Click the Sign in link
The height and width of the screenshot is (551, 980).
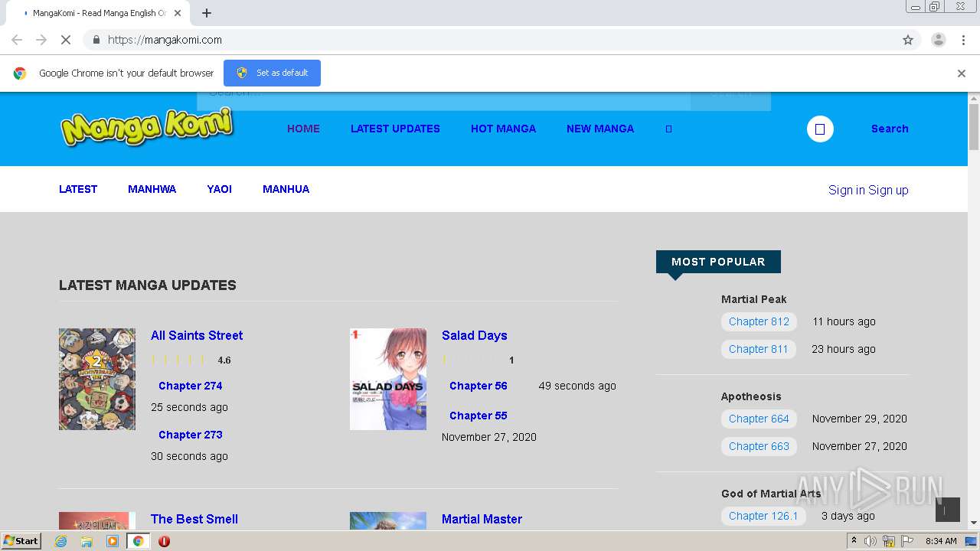846,190
